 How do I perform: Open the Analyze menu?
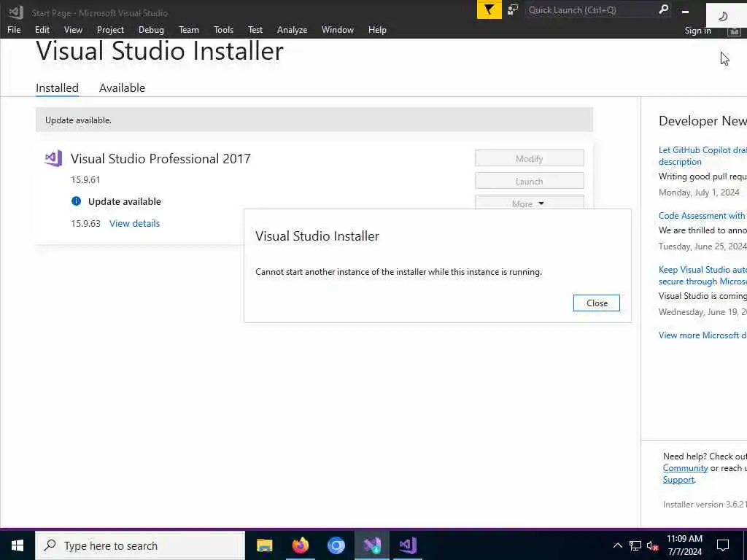(292, 29)
